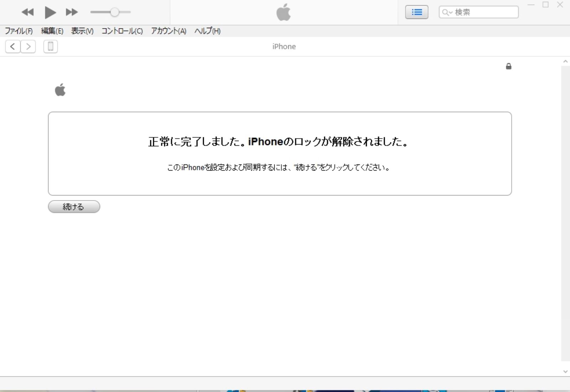The image size is (570, 392).
Task: Minimize the iTunes window
Action: tap(531, 5)
